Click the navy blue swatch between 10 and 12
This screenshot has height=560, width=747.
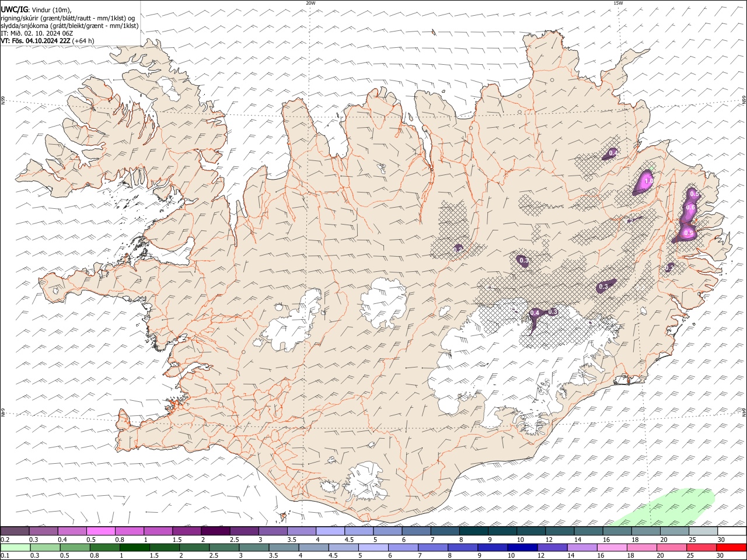tap(522, 548)
